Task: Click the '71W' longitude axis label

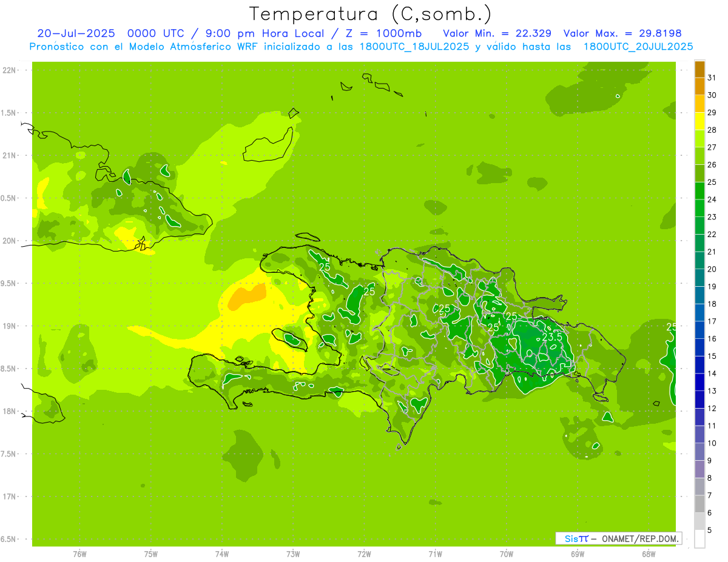Action: click(x=435, y=554)
